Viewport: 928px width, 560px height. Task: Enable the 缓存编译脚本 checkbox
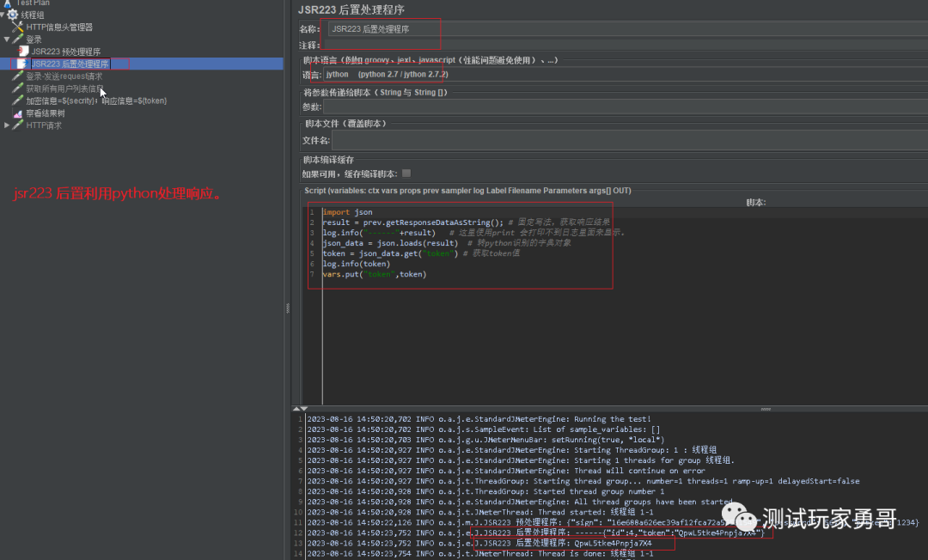[x=406, y=173]
